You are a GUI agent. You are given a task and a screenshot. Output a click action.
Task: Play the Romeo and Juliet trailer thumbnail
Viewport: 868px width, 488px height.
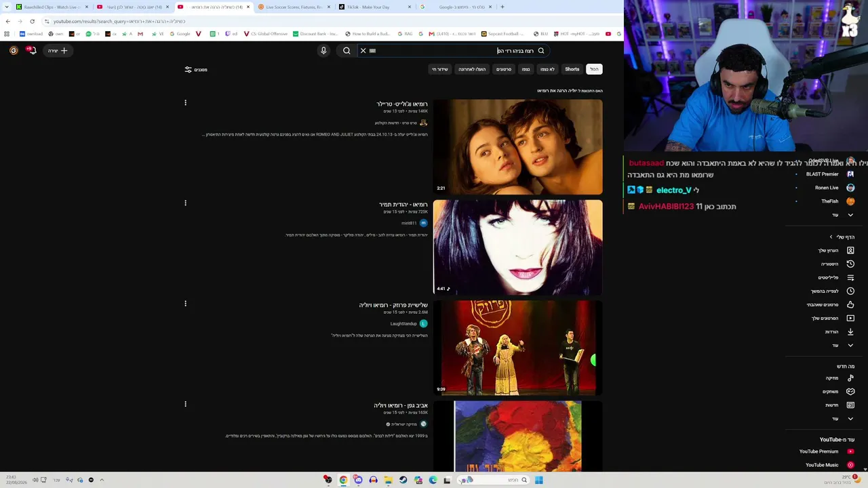(517, 147)
